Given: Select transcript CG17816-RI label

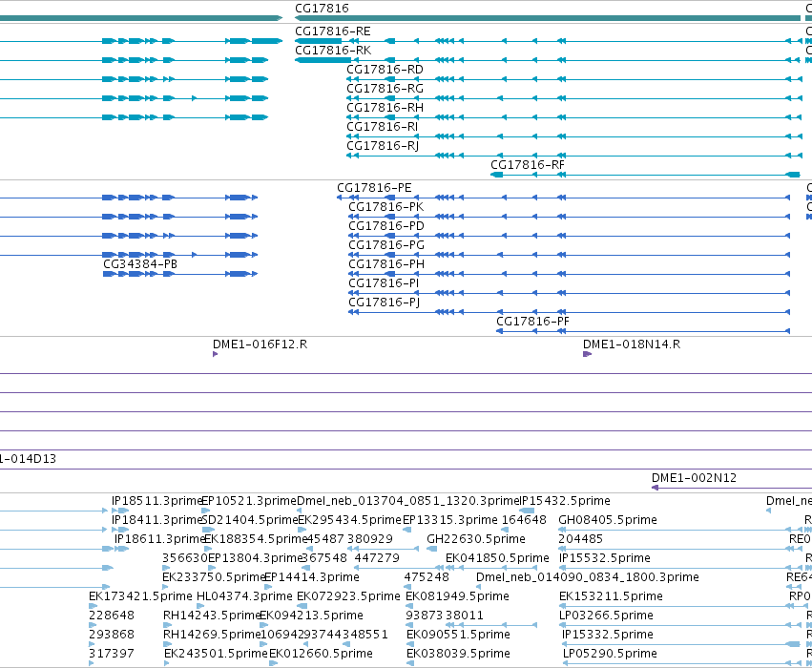Looking at the screenshot, I should click(x=383, y=127).
